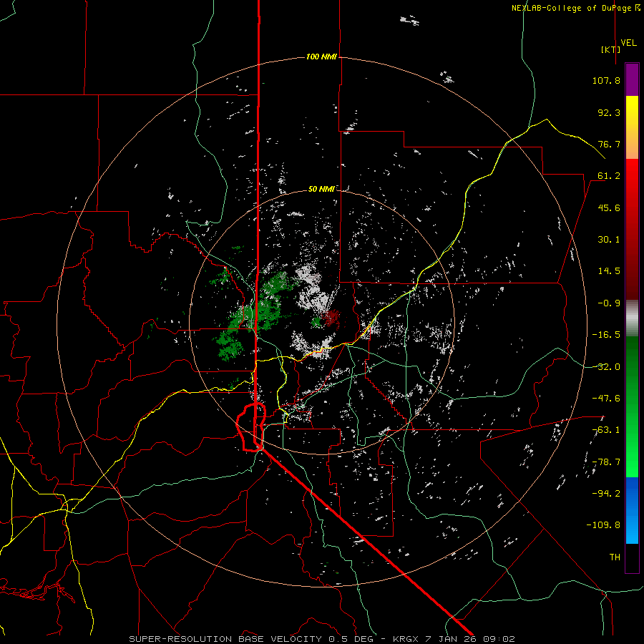Viewport: 644px width, 644px height.
Task: Click the yellow-orange color bar segment
Action: pos(632,127)
